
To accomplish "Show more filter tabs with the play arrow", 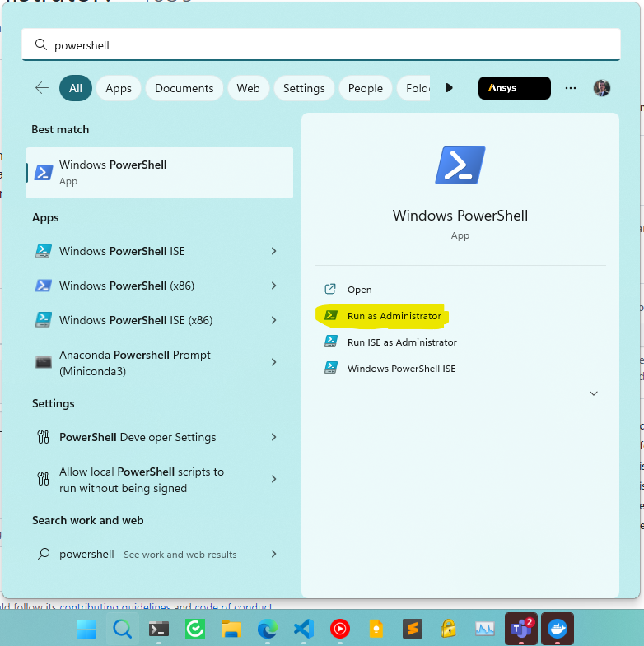I will click(449, 88).
